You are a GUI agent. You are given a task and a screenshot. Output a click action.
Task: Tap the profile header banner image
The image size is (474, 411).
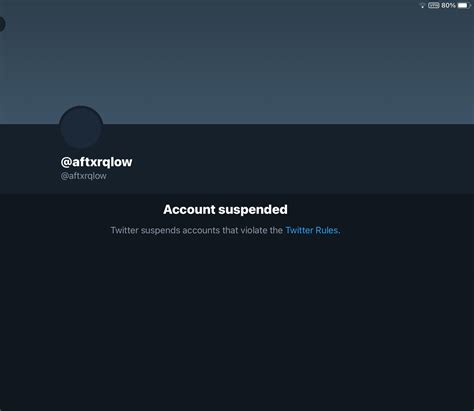237,62
